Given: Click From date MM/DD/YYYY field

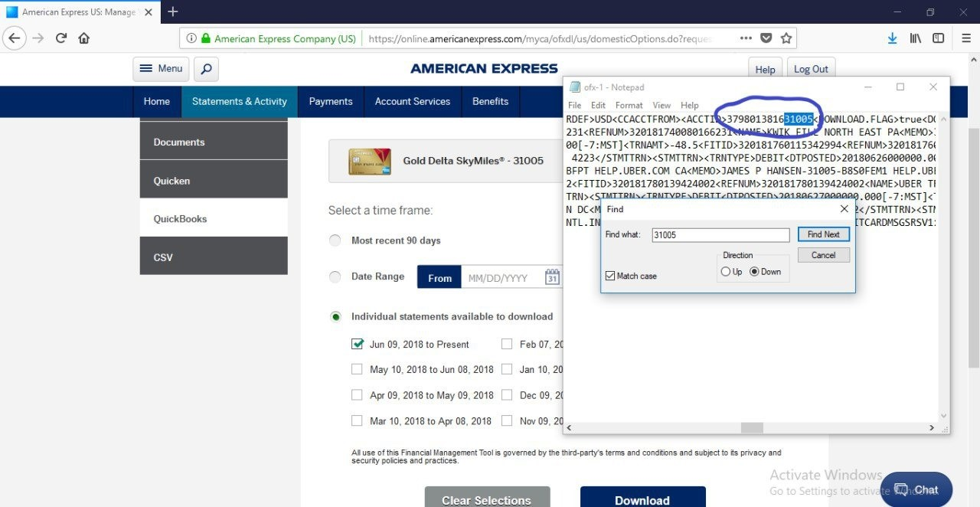Looking at the screenshot, I should coord(504,277).
